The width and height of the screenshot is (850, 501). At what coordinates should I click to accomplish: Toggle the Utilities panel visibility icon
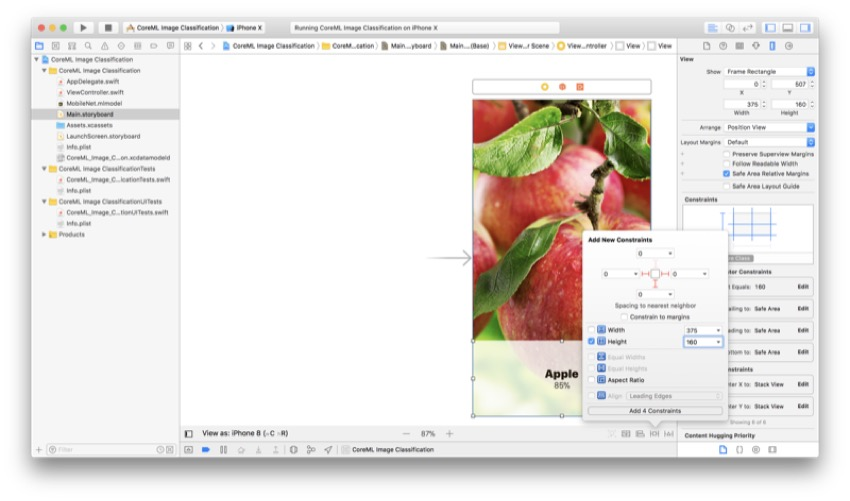[805, 28]
